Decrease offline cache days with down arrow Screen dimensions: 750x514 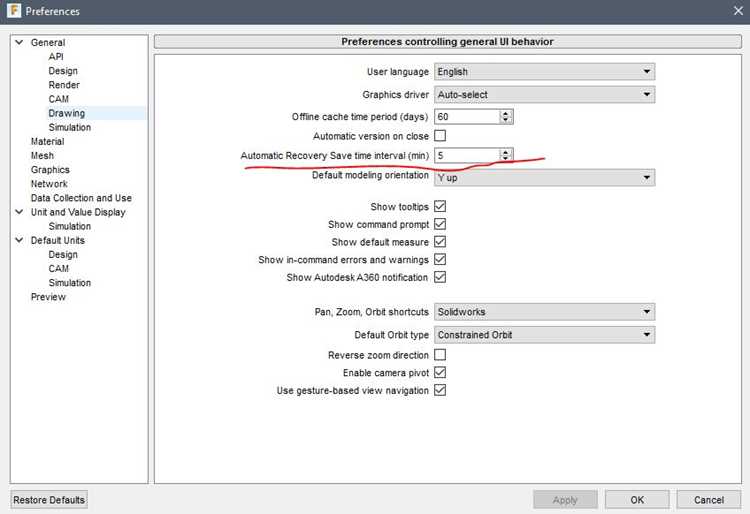click(506, 120)
